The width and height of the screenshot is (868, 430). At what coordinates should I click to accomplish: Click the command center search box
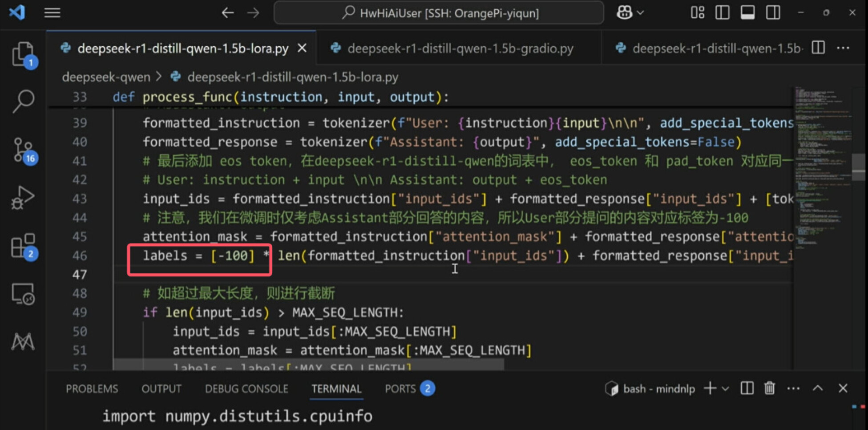point(439,13)
